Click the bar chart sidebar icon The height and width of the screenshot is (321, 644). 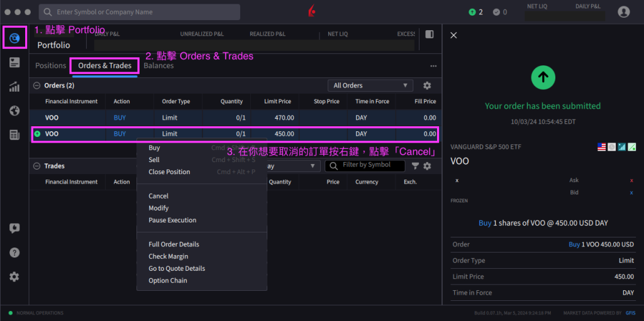pyautogui.click(x=14, y=87)
